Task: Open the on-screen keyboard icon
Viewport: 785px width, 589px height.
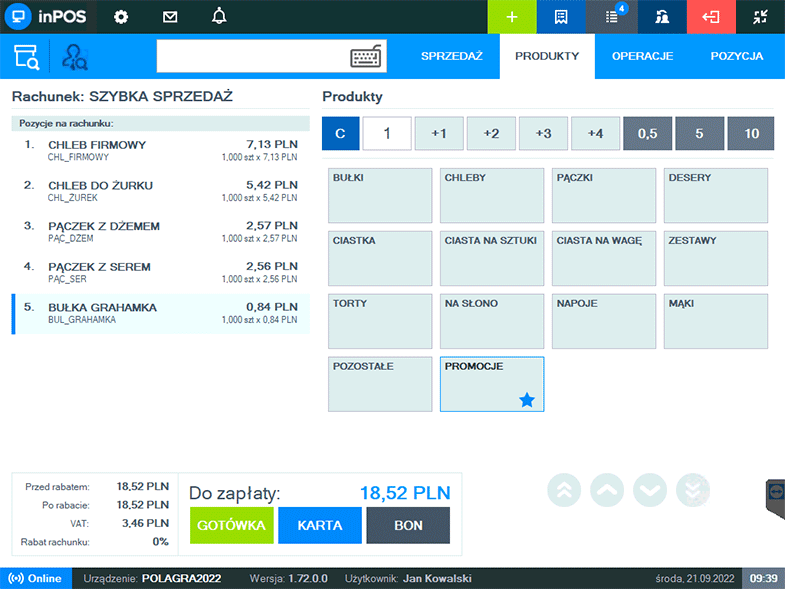Action: (x=367, y=57)
